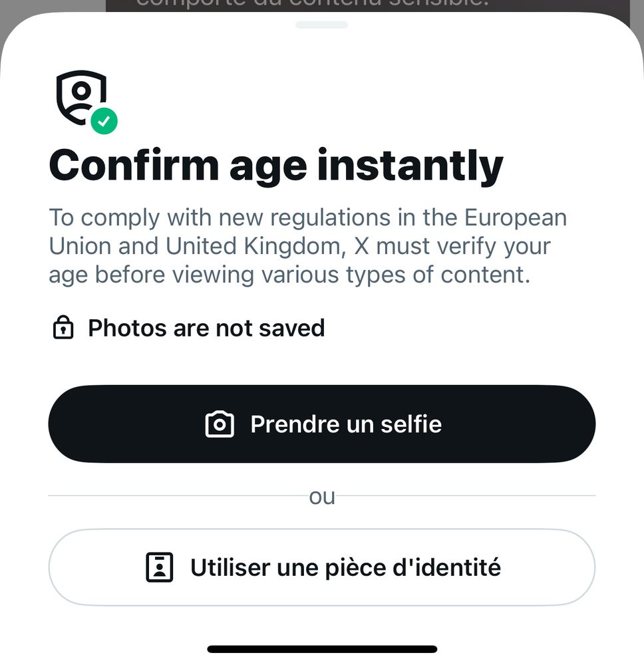Viewport: 644px width, 665px height.
Task: Select Utiliser une pièce d'identité
Action: (345, 567)
